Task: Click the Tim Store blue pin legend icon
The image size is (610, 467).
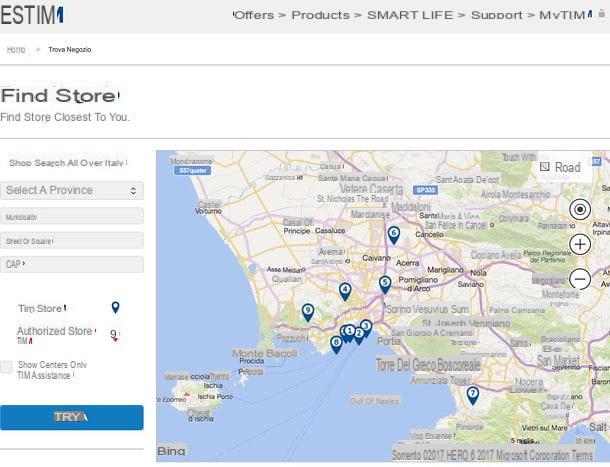Action: [115, 307]
